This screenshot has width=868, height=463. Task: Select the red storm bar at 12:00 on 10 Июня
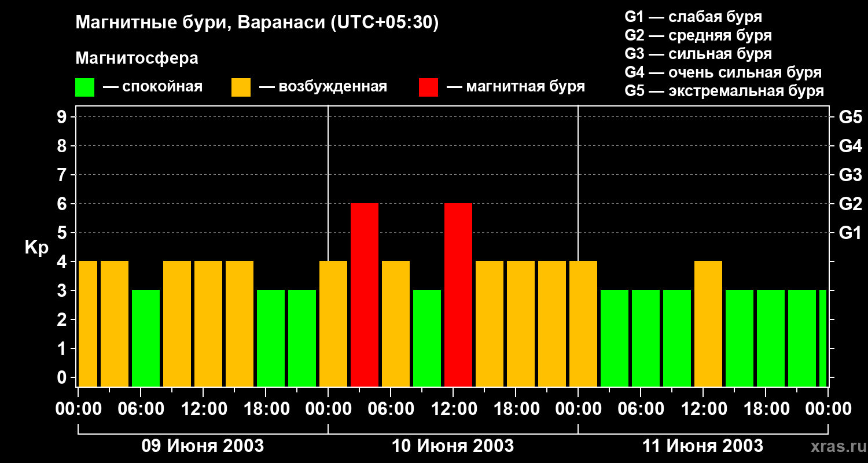click(x=458, y=295)
